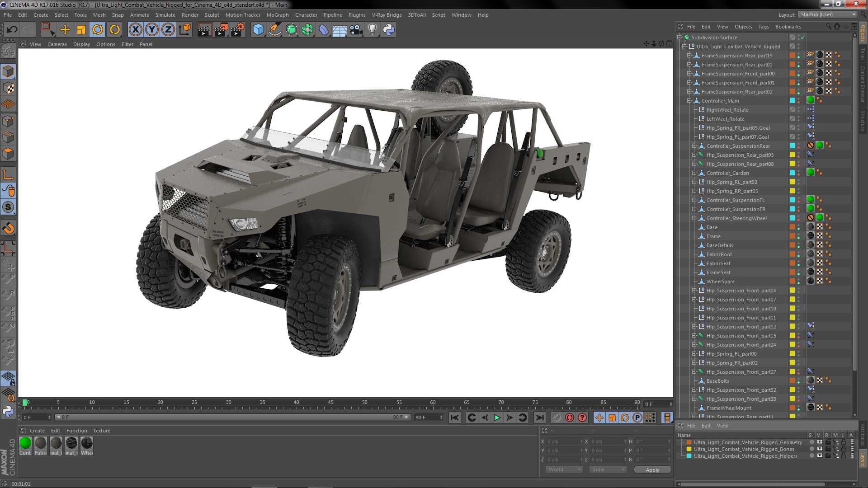Open the MoGraph menu
Screen dimensions: 868x488
tap(277, 15)
